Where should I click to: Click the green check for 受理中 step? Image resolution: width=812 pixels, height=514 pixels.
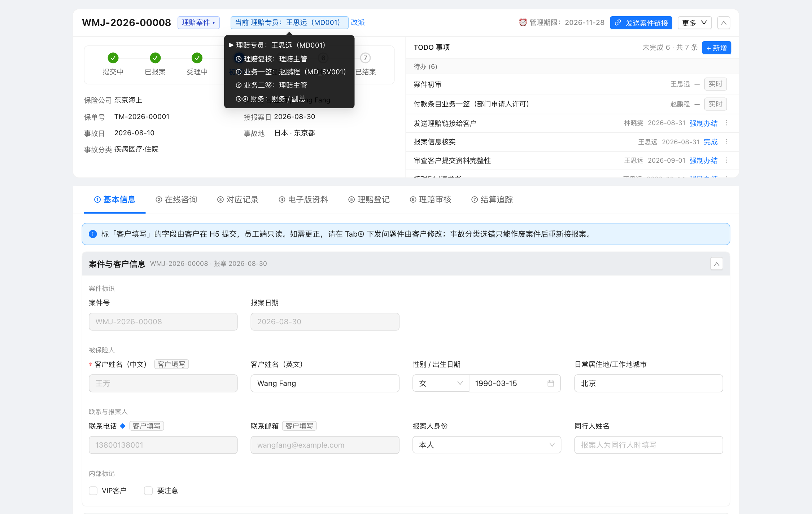197,58
